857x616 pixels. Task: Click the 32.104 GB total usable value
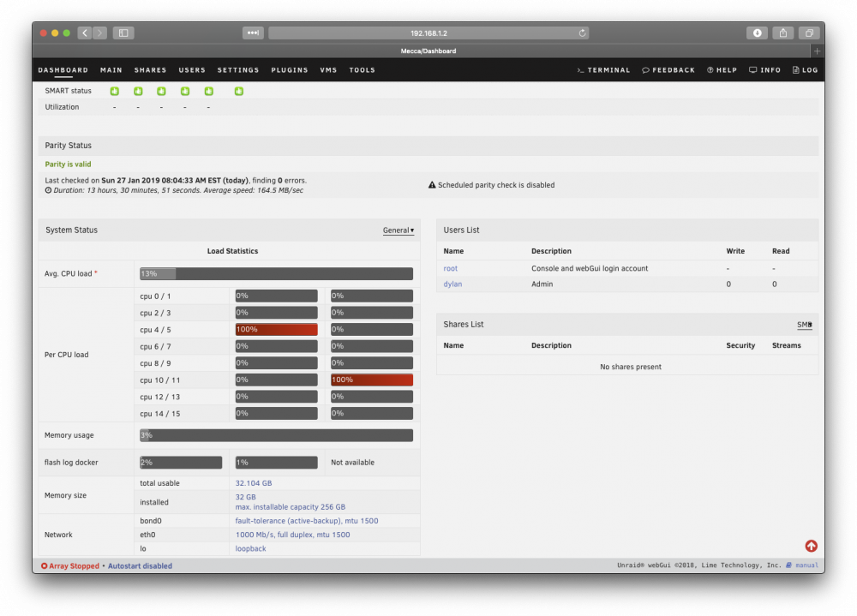tap(254, 483)
